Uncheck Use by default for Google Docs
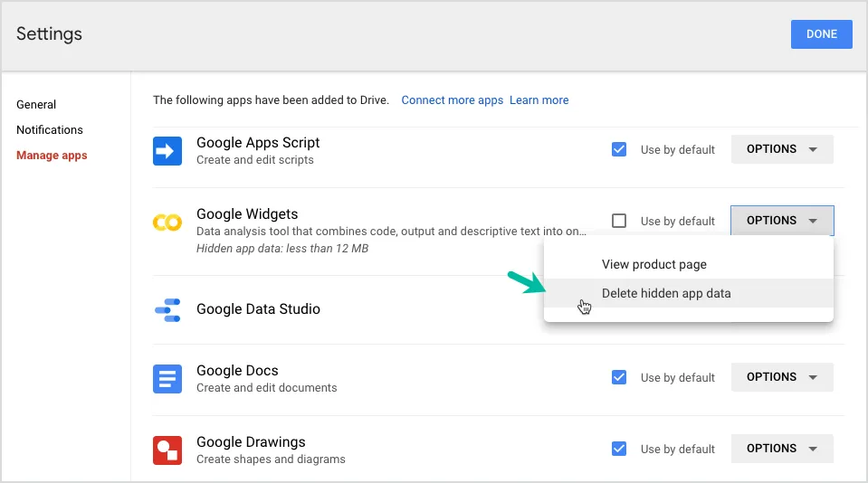This screenshot has height=483, width=868. [x=619, y=377]
